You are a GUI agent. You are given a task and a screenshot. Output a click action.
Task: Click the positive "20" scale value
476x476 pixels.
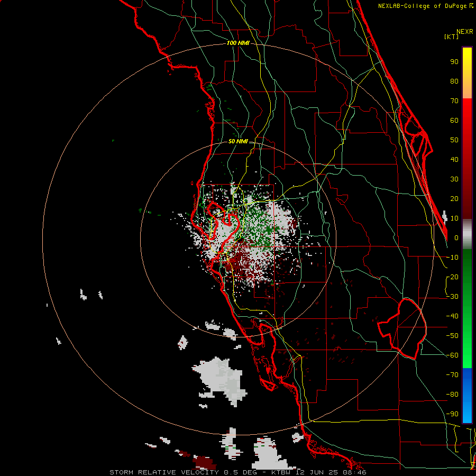pos(454,198)
